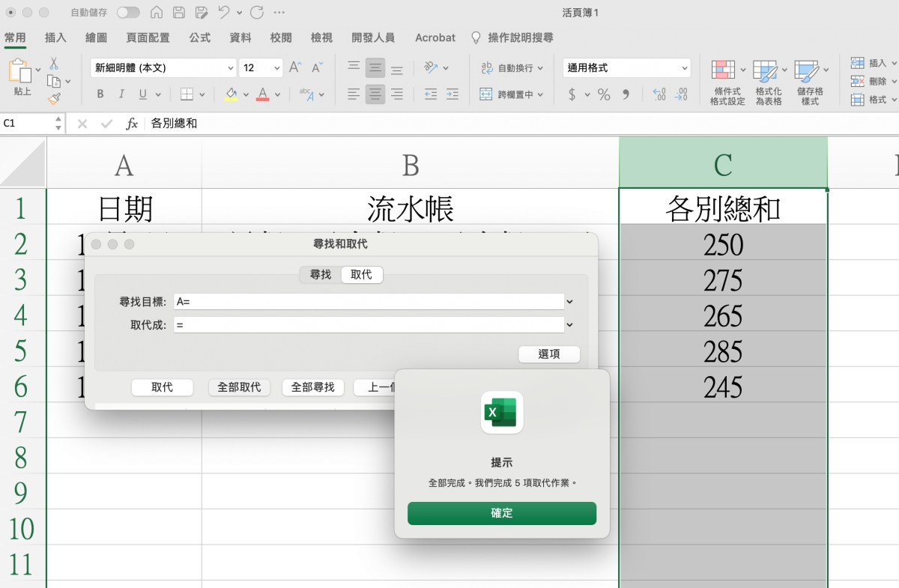Switch to the 尋找 segment in dialog
Image resolution: width=899 pixels, height=588 pixels.
[320, 275]
